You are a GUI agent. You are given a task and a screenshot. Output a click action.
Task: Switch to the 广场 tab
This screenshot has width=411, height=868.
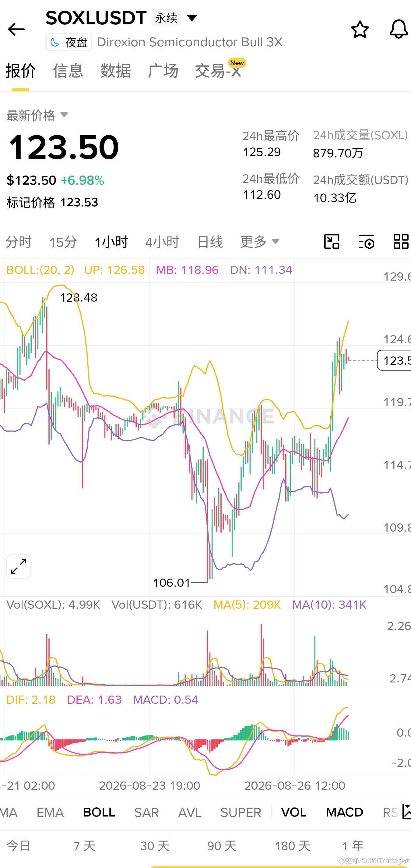click(163, 71)
